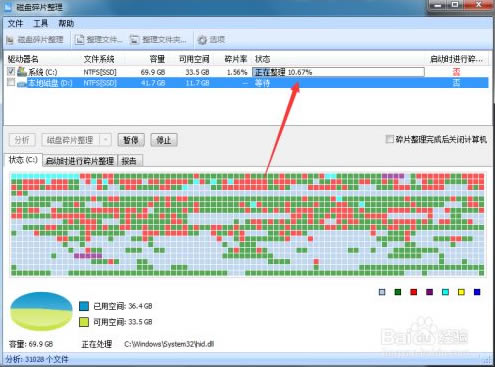The image size is (495, 367).
Task: Click the 整理文件 toolbar icon
Action: 79,40
